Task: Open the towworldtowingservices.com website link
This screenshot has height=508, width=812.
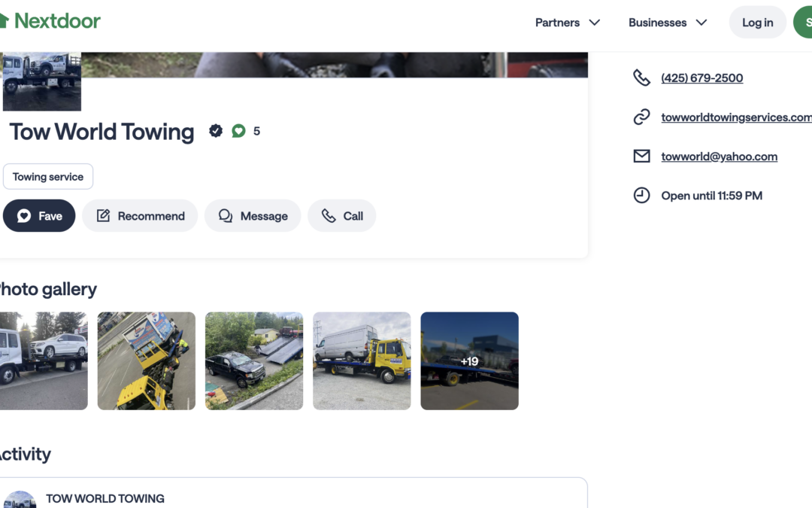Action: (x=736, y=117)
